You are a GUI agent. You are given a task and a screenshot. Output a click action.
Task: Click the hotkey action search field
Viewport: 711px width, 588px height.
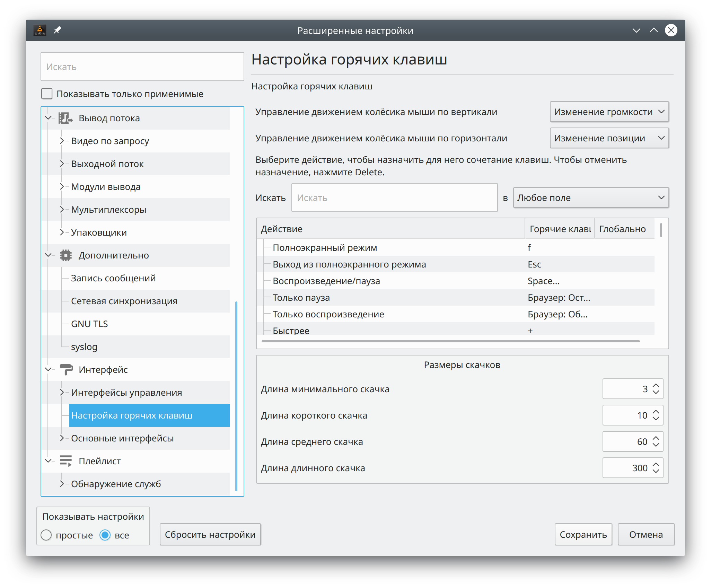(x=395, y=198)
